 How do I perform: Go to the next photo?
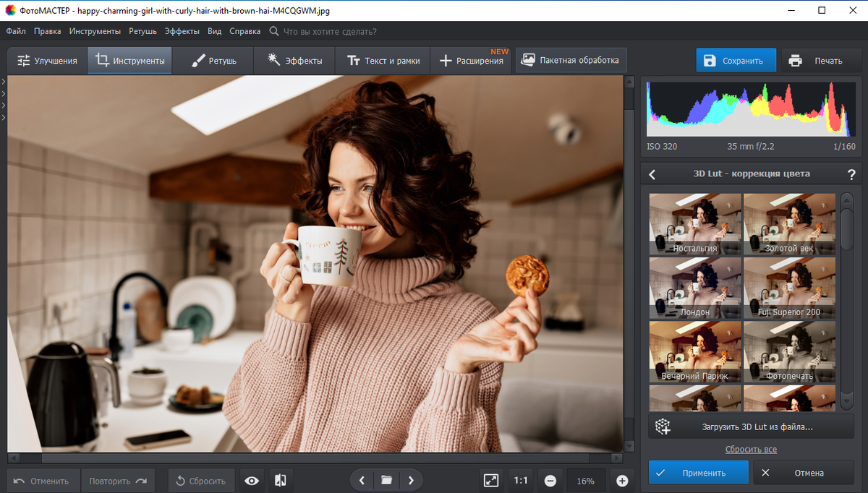[x=411, y=480]
